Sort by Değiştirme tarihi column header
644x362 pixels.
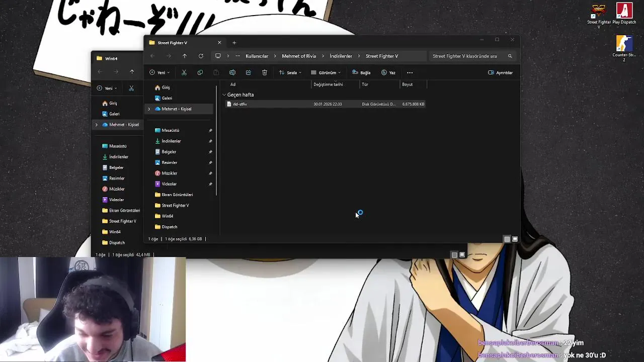point(328,84)
